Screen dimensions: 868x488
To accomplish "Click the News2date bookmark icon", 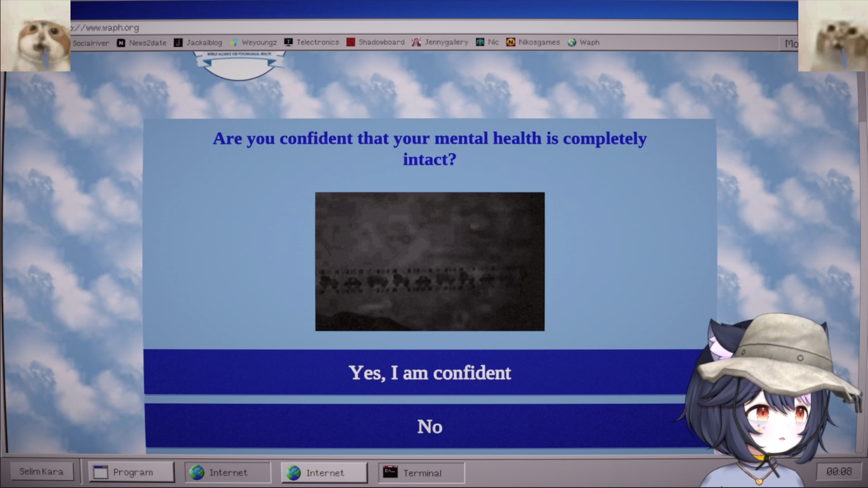I will (x=121, y=43).
